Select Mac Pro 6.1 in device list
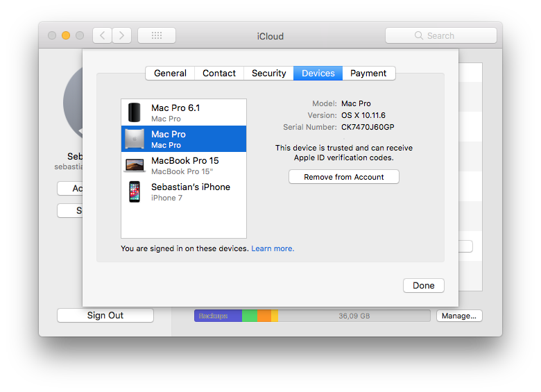This screenshot has height=392, width=541. pos(184,112)
